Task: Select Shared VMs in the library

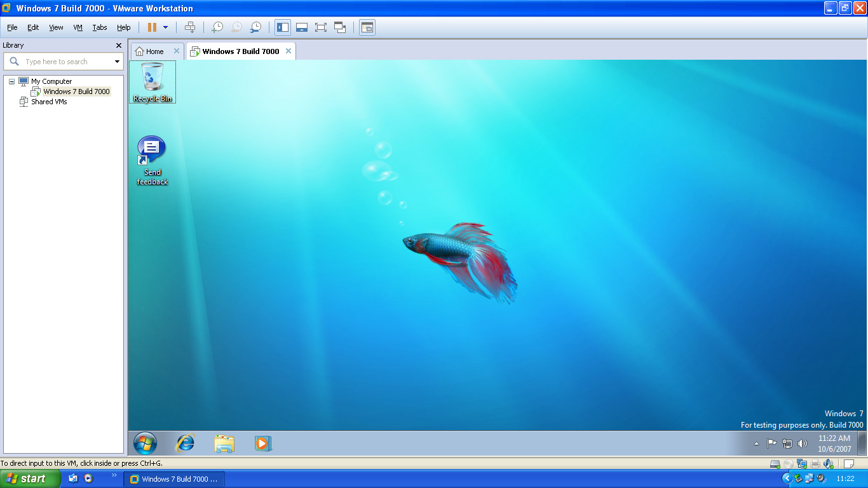Action: [49, 102]
